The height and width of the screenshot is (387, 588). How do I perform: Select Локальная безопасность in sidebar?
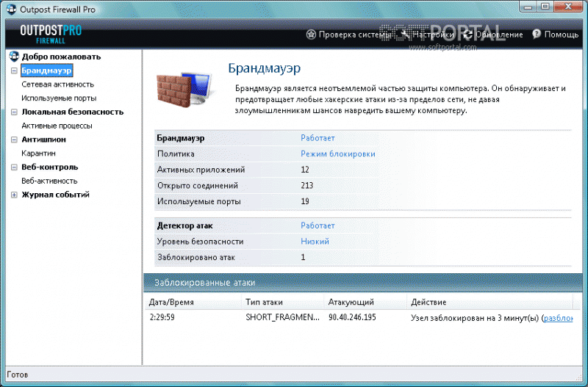click(x=72, y=112)
